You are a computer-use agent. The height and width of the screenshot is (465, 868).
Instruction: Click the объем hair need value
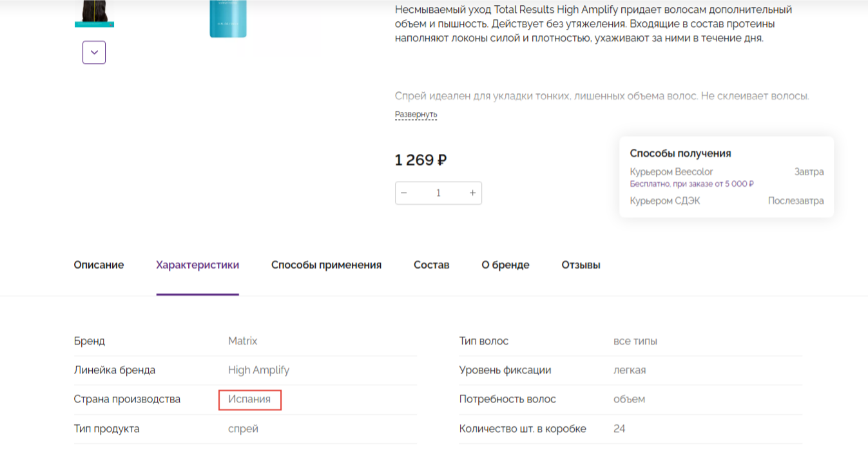click(629, 399)
